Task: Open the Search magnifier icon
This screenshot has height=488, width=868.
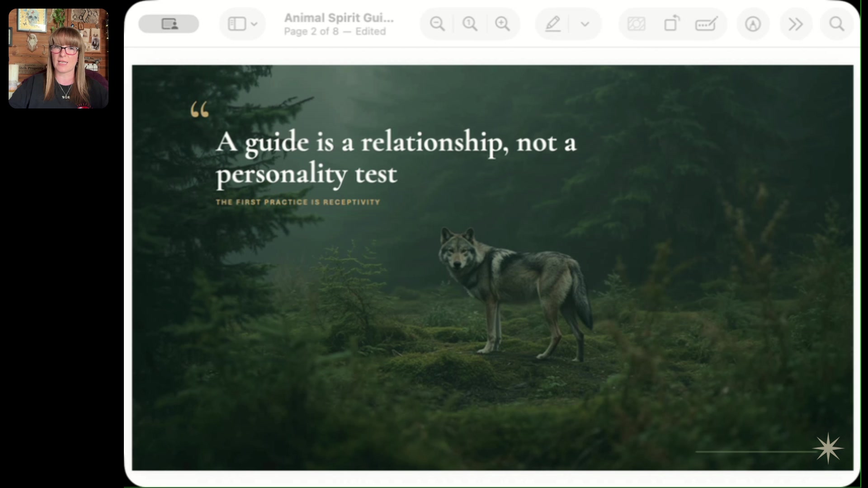Action: pos(837,24)
